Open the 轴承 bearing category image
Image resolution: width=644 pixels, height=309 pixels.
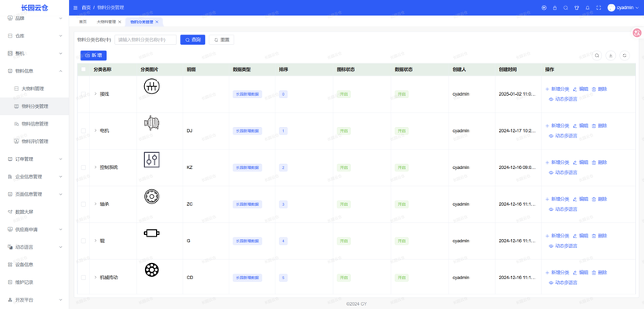151,196
